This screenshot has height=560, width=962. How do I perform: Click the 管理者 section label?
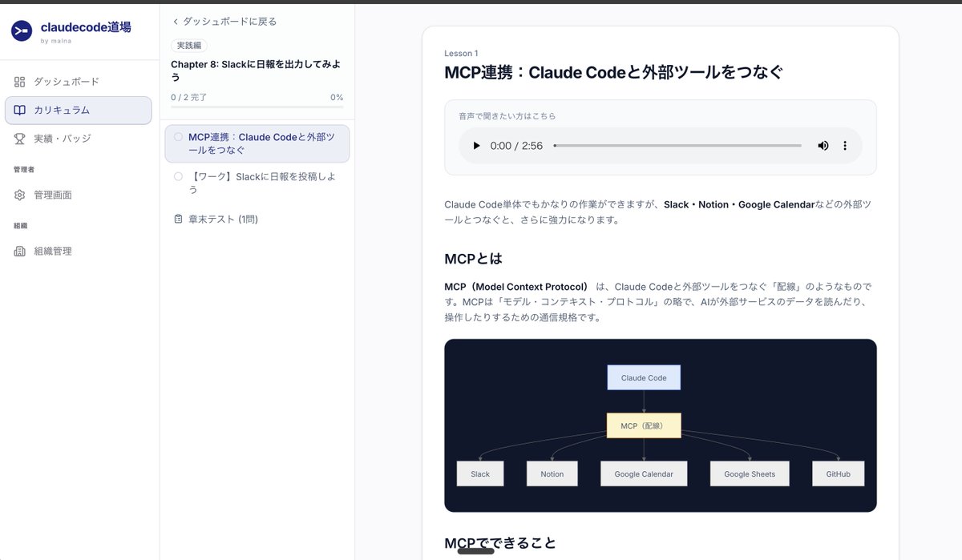click(24, 170)
